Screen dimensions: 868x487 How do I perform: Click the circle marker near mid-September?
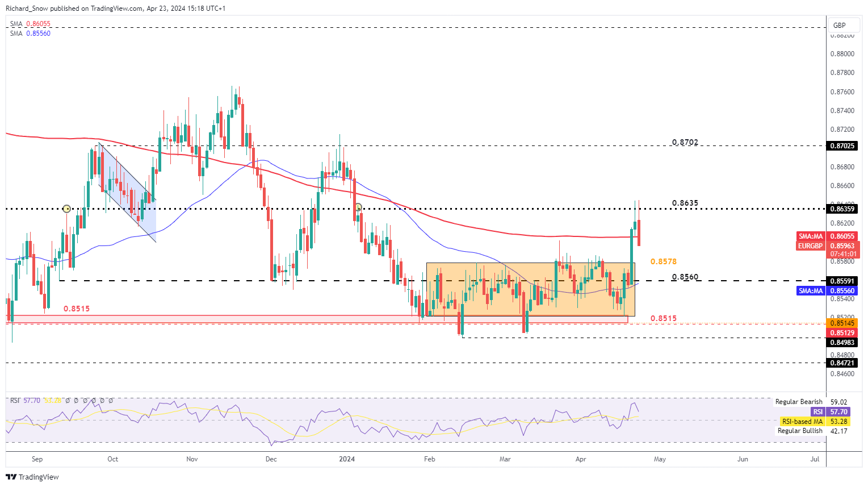pos(66,209)
